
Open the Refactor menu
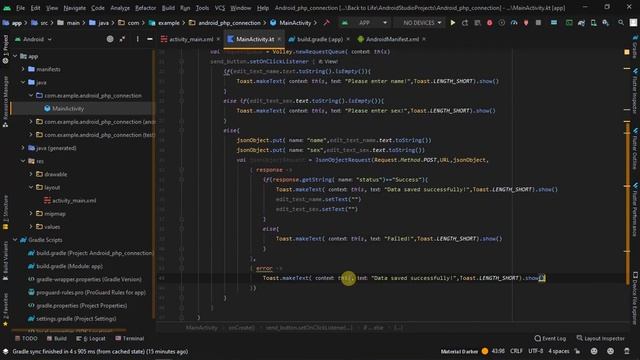[145, 8]
